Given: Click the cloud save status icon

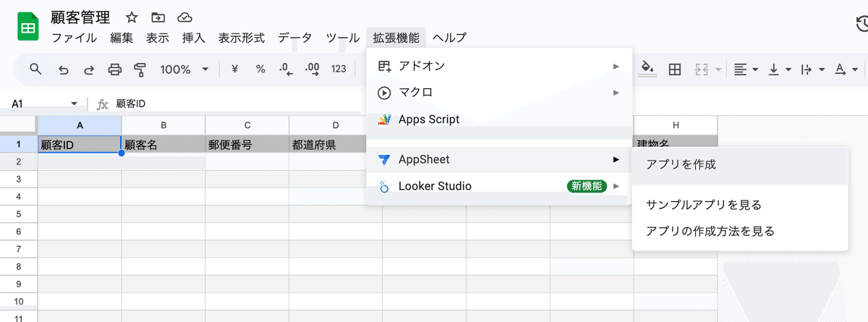Looking at the screenshot, I should [x=184, y=17].
